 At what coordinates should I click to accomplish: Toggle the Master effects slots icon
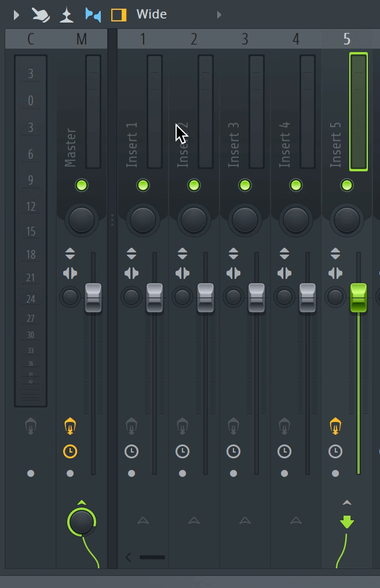[x=70, y=427]
